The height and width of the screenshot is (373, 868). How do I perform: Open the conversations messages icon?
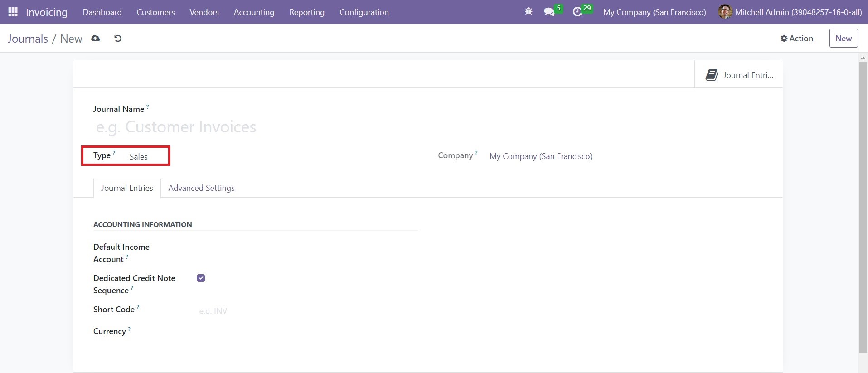coord(549,12)
